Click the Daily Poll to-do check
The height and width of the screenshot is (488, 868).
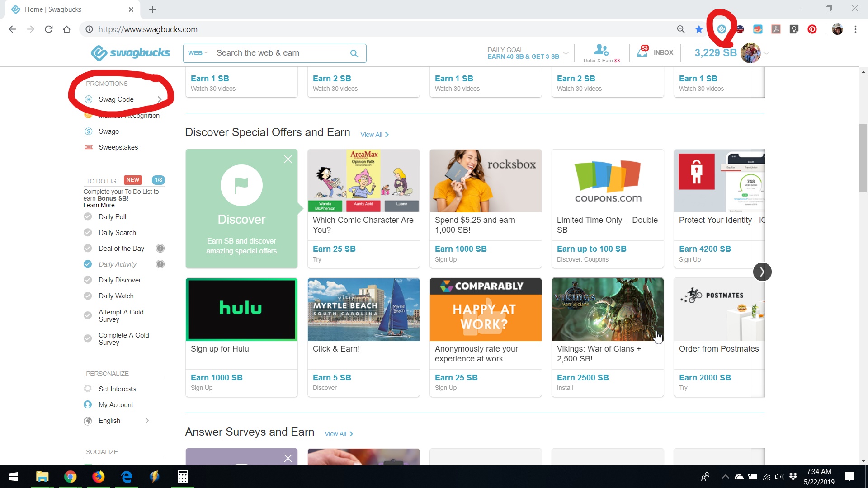88,217
